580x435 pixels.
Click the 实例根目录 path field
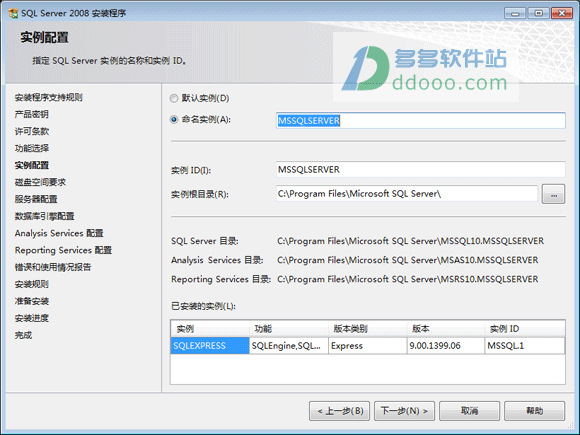pos(407,193)
